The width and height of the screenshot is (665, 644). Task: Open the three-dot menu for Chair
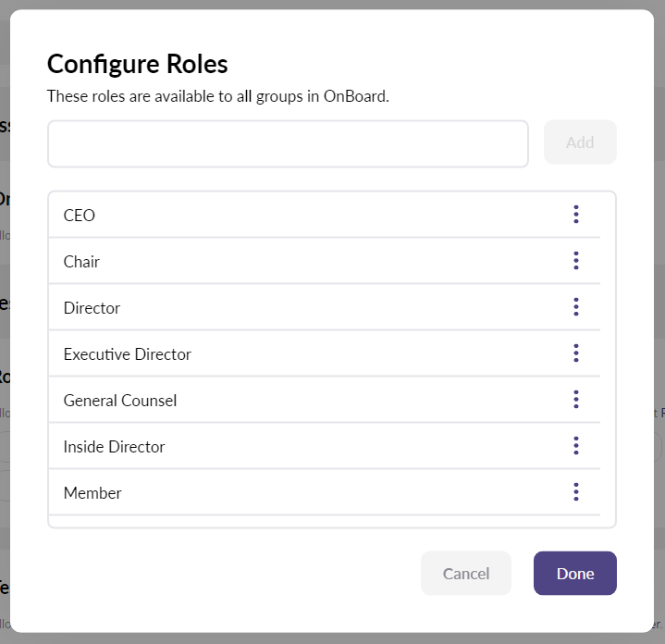point(575,261)
